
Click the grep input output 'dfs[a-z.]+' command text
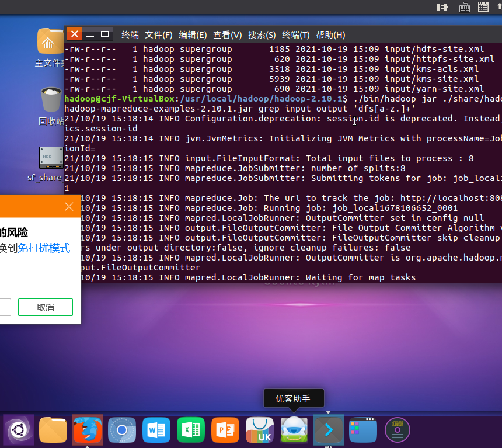click(x=337, y=109)
